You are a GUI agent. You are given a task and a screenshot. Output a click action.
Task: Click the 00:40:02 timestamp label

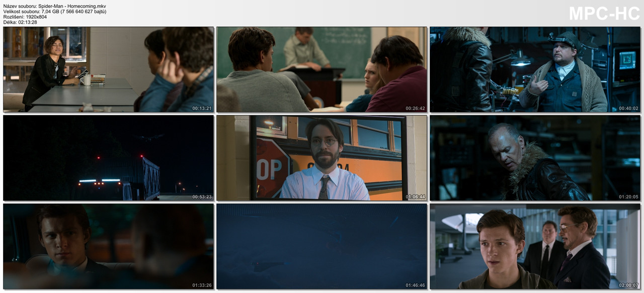tap(629, 109)
